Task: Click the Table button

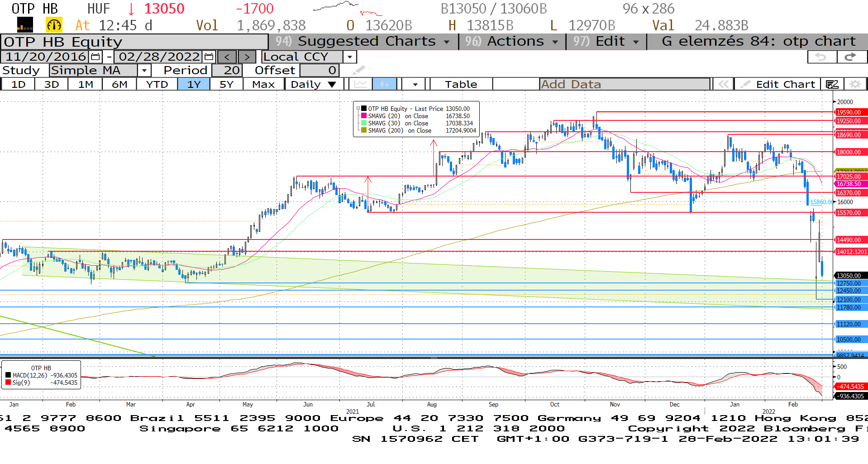Action: pyautogui.click(x=461, y=84)
